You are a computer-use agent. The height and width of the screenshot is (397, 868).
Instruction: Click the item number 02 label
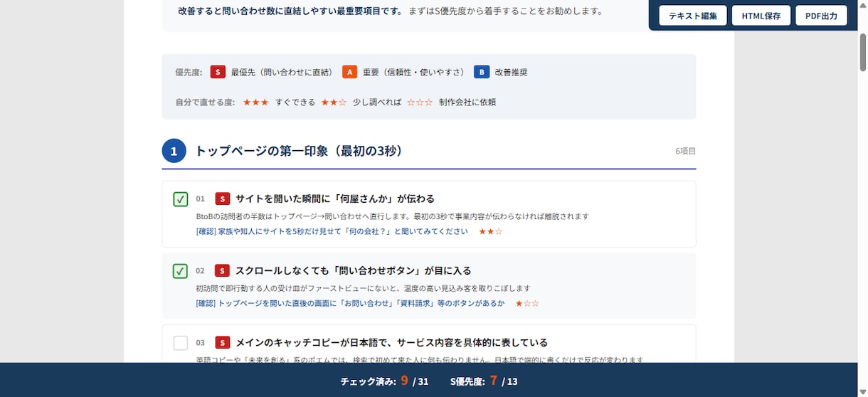click(x=201, y=271)
